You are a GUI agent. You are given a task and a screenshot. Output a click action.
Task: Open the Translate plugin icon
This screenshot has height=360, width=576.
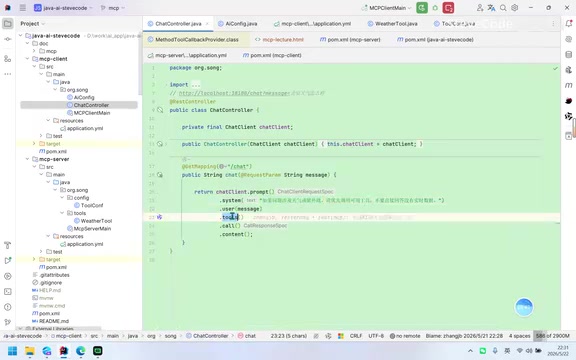[x=492, y=8]
